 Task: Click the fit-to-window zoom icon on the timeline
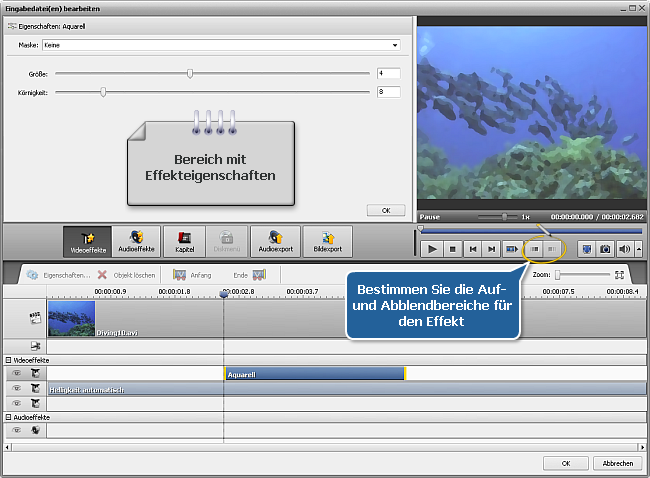pyautogui.click(x=620, y=274)
